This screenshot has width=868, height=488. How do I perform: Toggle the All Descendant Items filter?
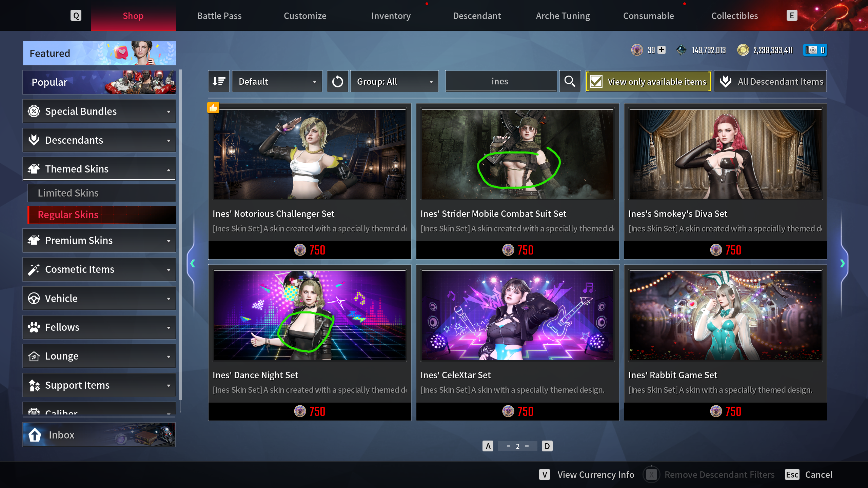click(770, 81)
